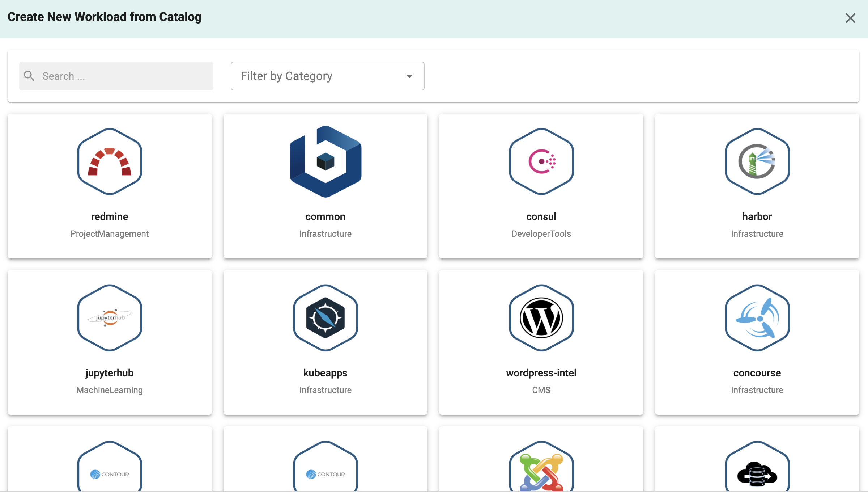This screenshot has height=493, width=868.
Task: Select the jupyterhub workload name
Action: tap(110, 373)
